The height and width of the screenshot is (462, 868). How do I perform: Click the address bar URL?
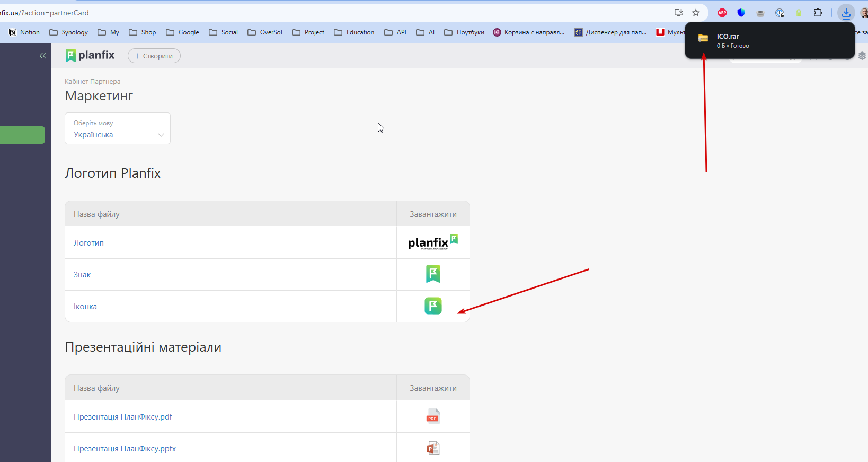click(45, 13)
